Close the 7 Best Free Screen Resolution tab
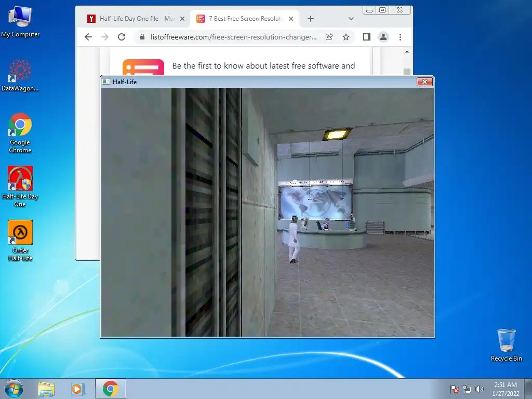The height and width of the screenshot is (399, 532). (291, 19)
